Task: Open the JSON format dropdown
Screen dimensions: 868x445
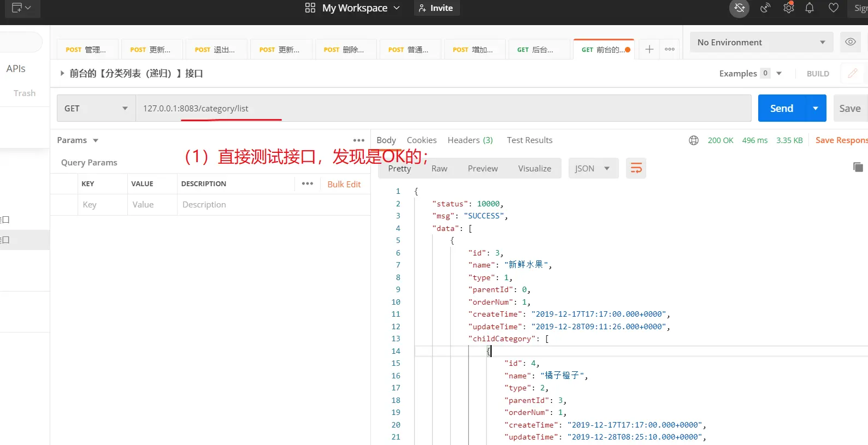Action: click(x=593, y=168)
